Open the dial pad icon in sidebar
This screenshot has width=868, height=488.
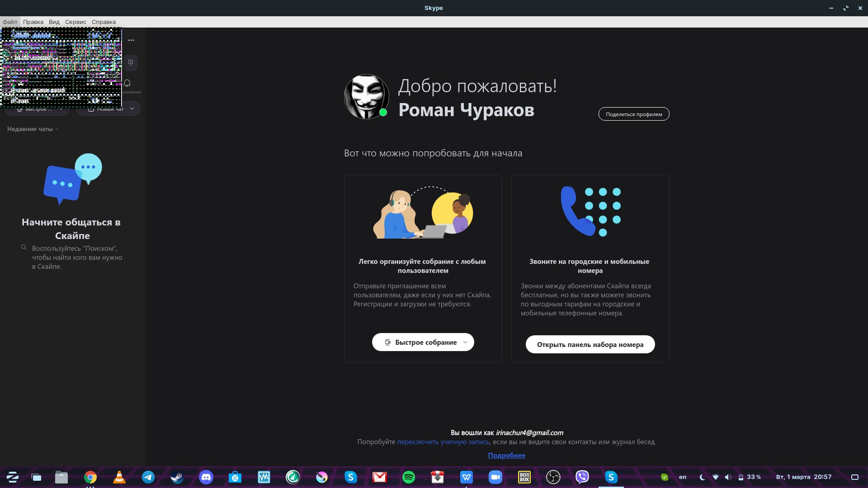131,62
